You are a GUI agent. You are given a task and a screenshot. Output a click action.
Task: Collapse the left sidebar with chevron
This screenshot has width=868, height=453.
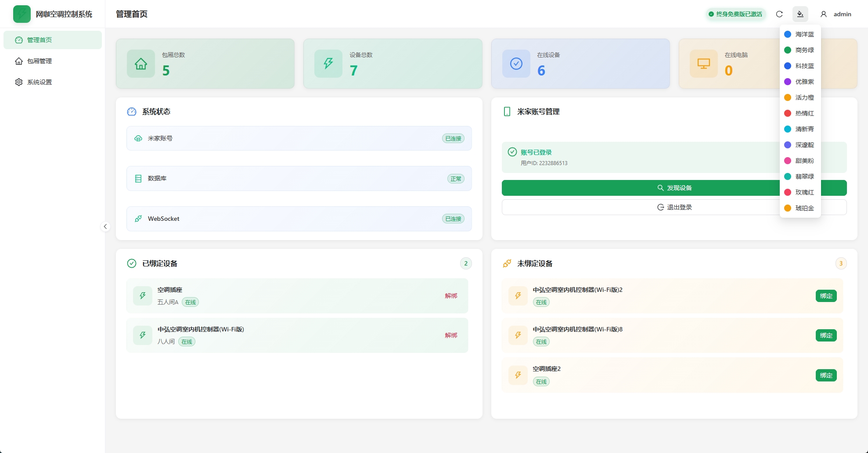[x=105, y=226]
